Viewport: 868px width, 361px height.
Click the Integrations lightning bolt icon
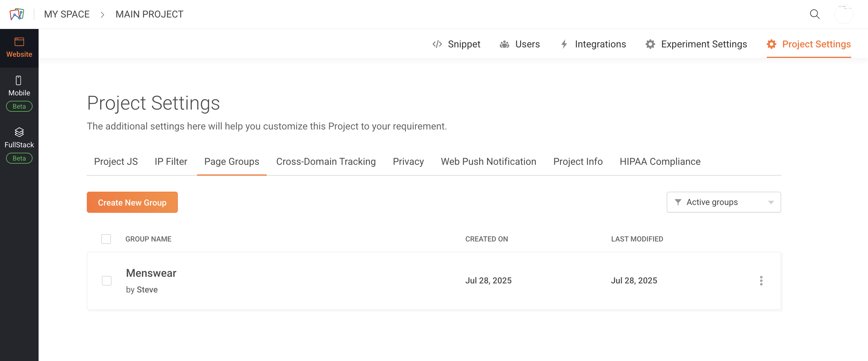pos(564,44)
